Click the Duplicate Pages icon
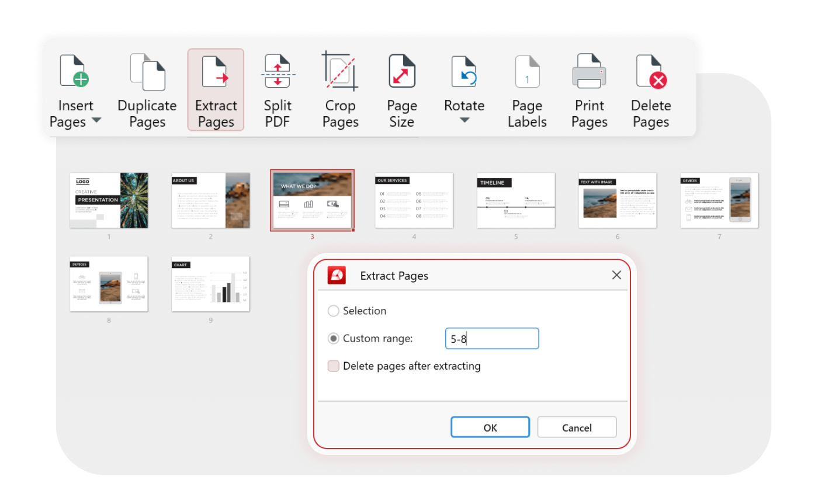The width and height of the screenshot is (818, 504). pos(147,73)
